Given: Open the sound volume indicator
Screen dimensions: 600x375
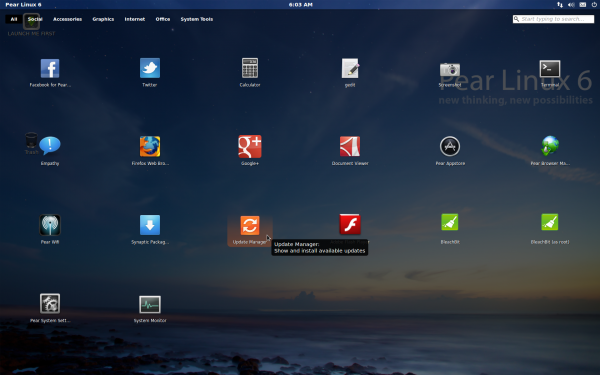Looking at the screenshot, I should click(571, 5).
